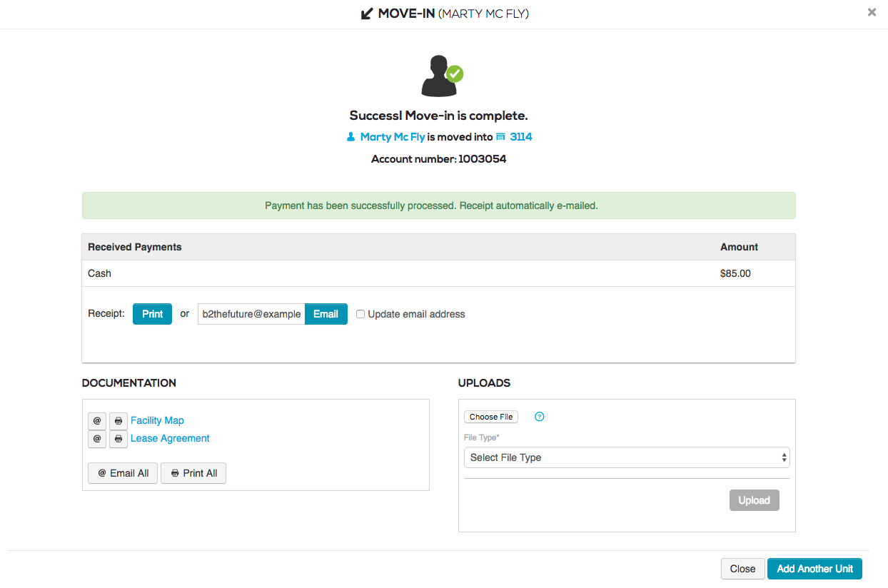Image resolution: width=888 pixels, height=588 pixels.
Task: Send the receipt via Email button
Action: pos(326,314)
